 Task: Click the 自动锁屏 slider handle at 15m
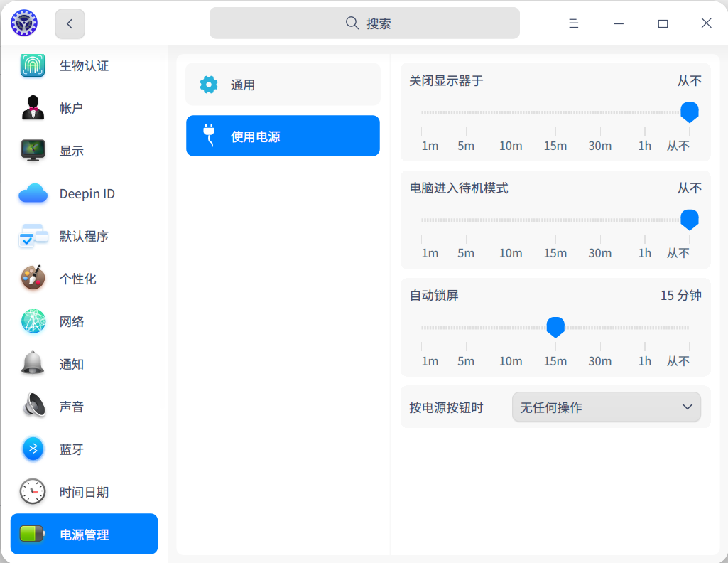[x=555, y=327]
